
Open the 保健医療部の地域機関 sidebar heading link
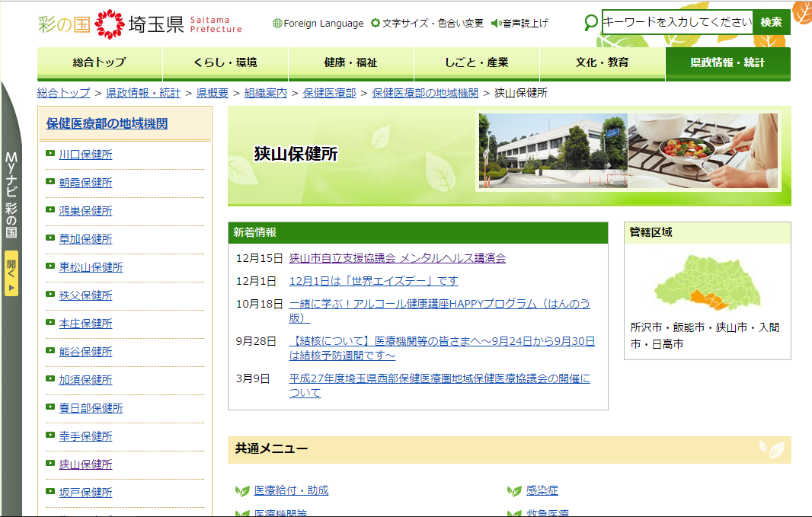point(107,123)
